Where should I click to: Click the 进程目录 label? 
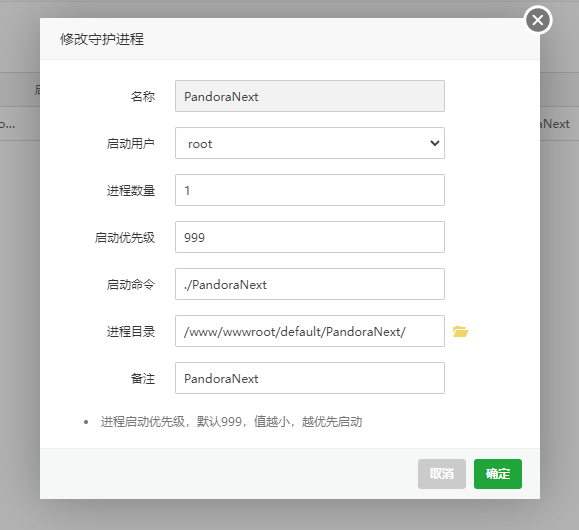click(x=131, y=331)
